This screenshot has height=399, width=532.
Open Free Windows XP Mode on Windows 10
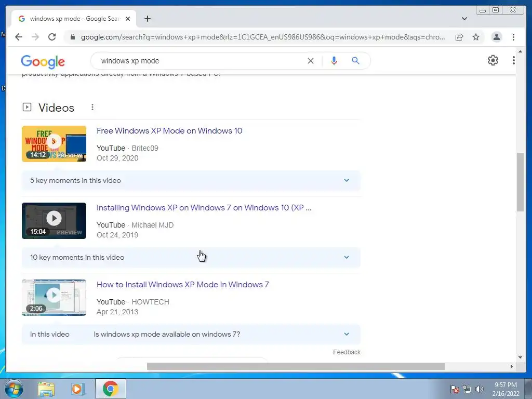pos(169,130)
